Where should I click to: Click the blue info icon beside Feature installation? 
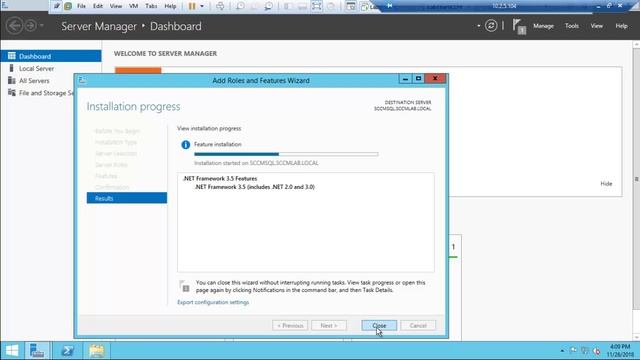[186, 144]
